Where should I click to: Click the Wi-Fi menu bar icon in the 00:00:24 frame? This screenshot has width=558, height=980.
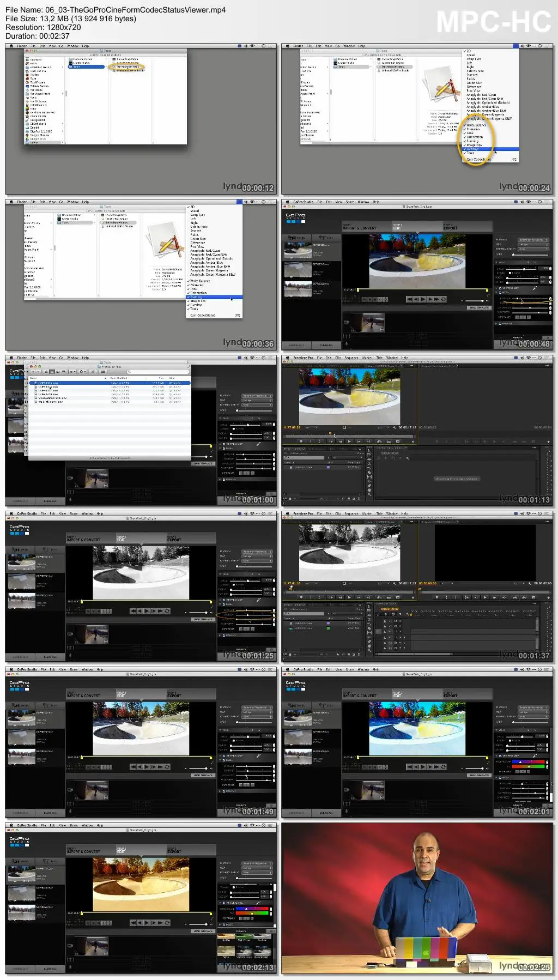tap(528, 46)
